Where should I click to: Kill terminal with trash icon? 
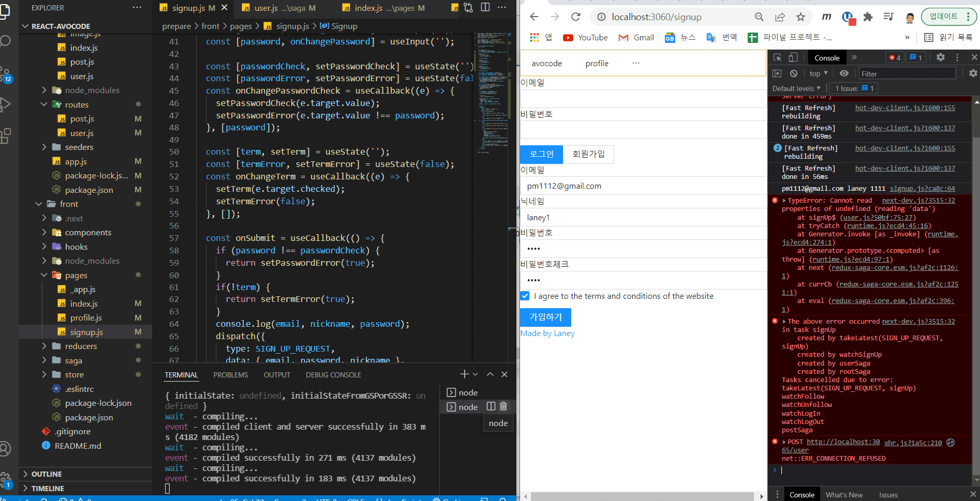pos(503,406)
